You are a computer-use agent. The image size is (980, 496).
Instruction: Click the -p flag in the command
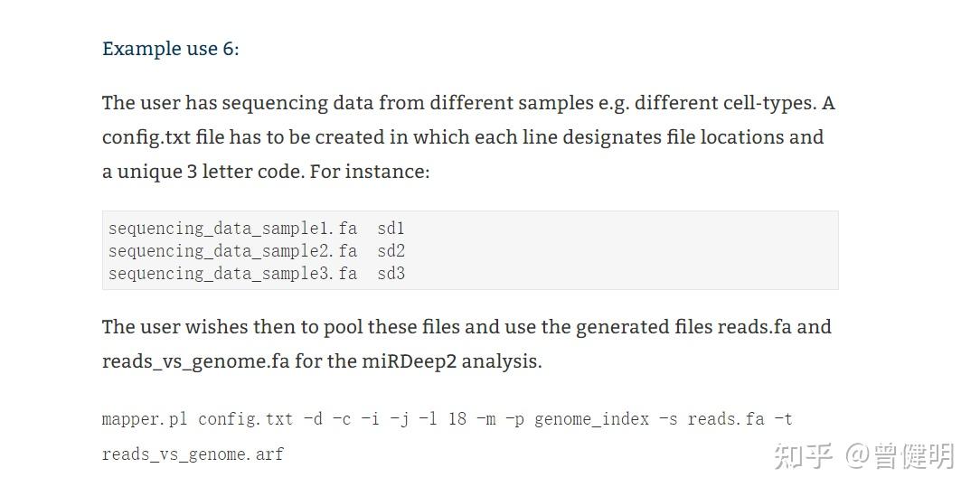tap(514, 419)
